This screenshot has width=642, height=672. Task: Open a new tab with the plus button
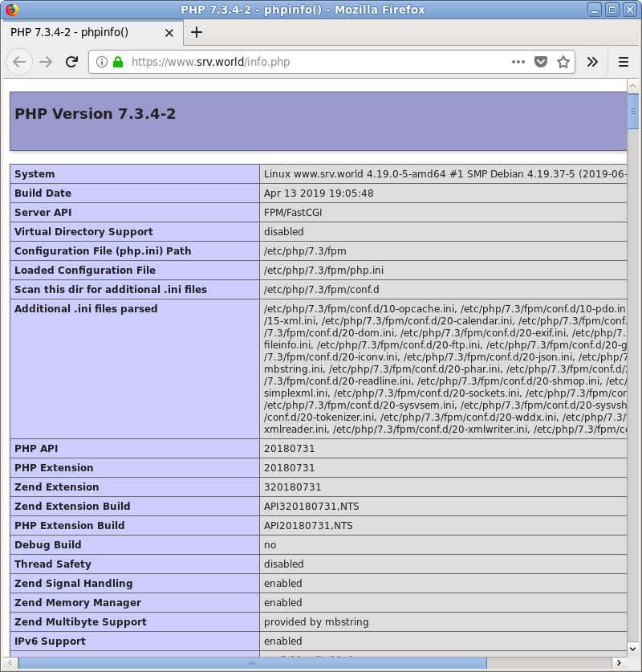pyautogui.click(x=197, y=33)
